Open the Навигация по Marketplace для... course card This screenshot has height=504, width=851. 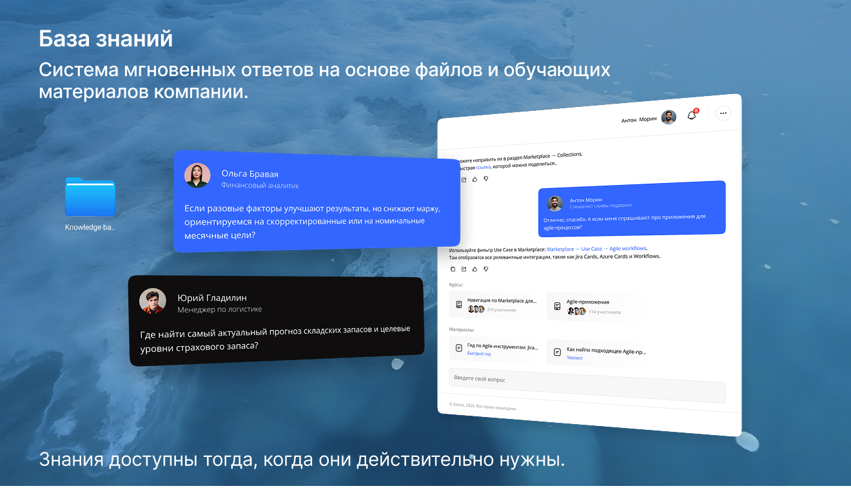(x=496, y=304)
